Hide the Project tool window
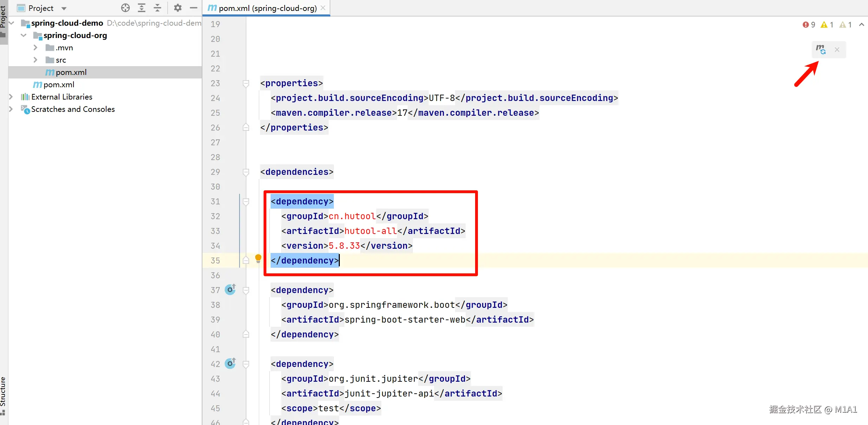Viewport: 868px width, 425px height. pos(194,8)
